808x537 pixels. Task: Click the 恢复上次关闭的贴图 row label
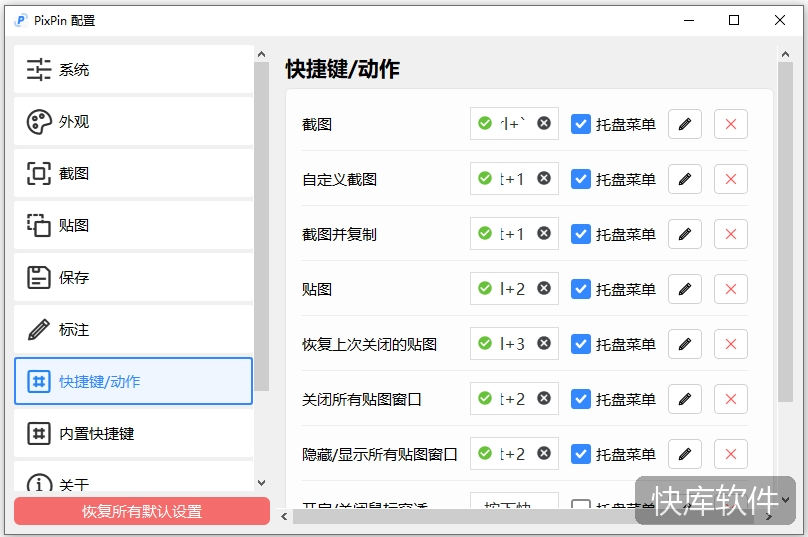pos(369,344)
